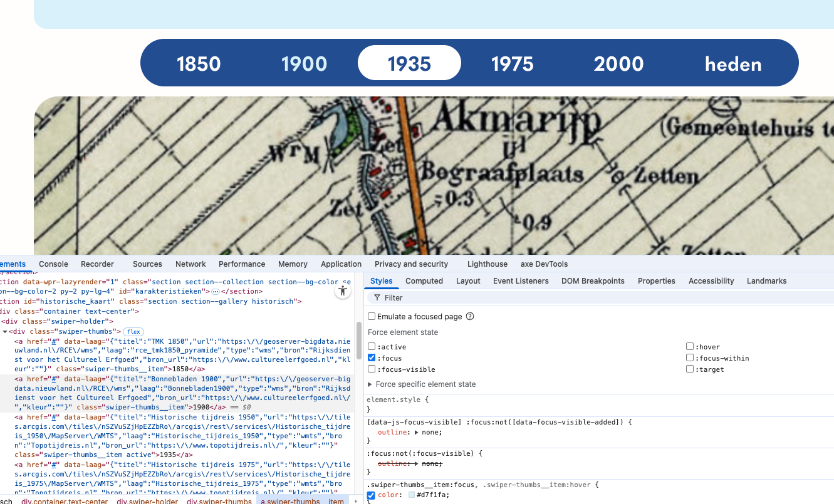
Task: Enable the :target forced state
Action: coord(690,369)
